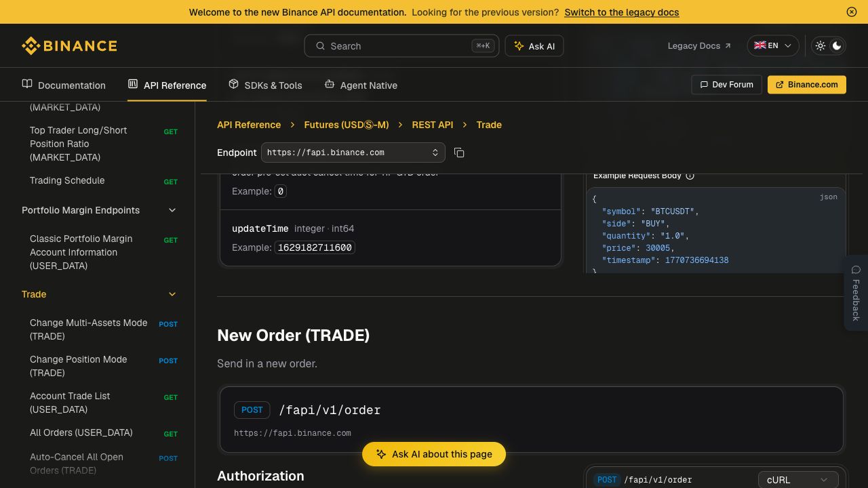
Task: Click the API Reference tab icon
Action: [x=133, y=84]
